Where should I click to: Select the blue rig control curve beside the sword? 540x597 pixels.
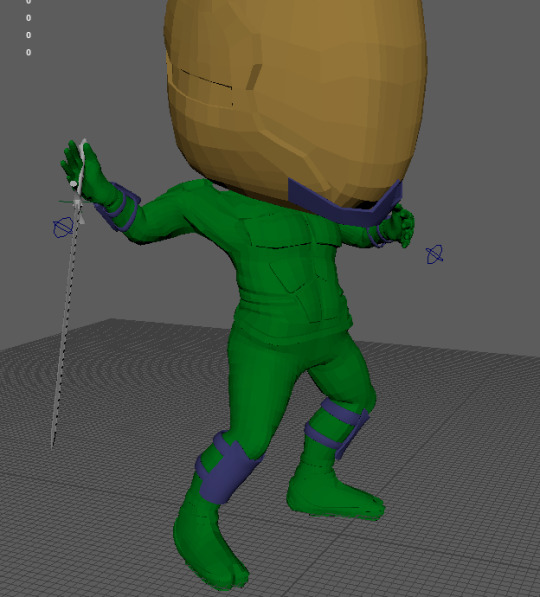click(63, 227)
